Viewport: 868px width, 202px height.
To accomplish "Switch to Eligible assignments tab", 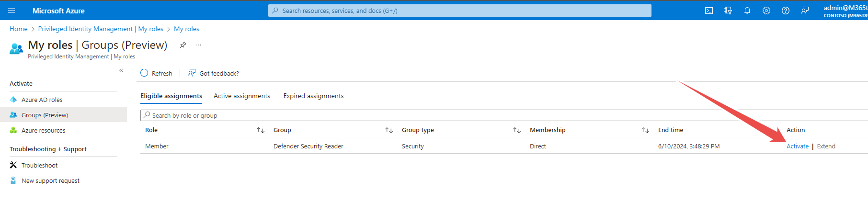I will point(171,96).
